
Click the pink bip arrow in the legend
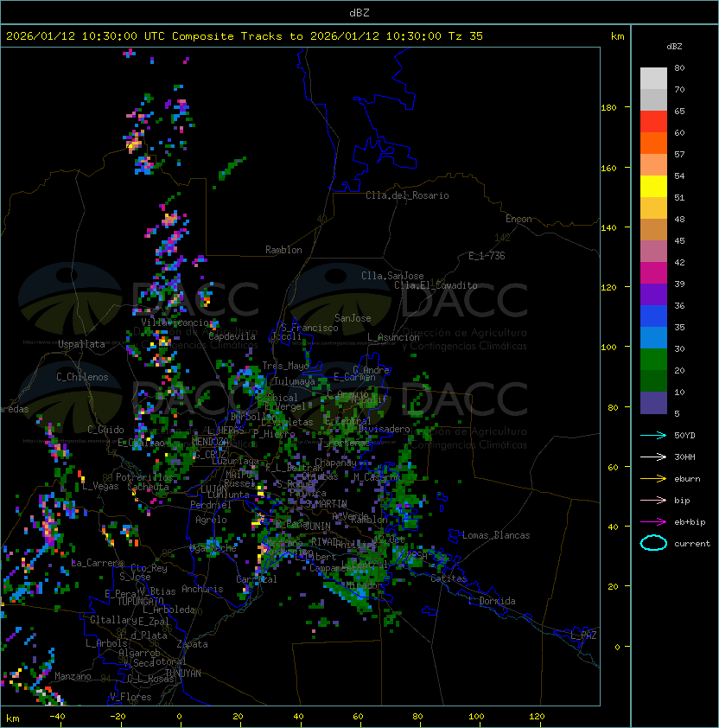653,501
